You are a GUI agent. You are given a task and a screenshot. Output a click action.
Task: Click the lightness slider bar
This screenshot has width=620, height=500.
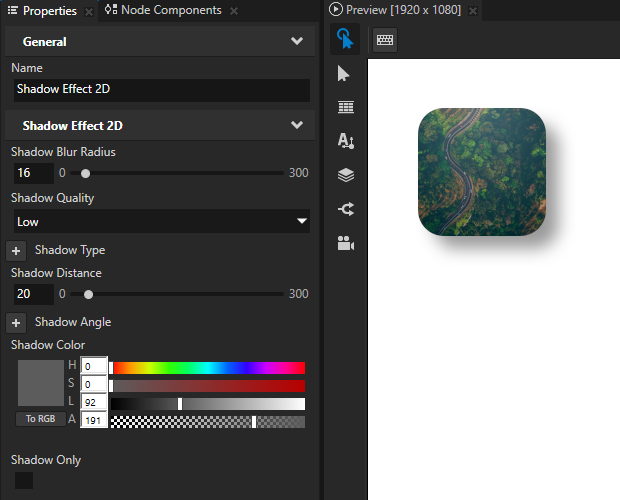(x=208, y=404)
